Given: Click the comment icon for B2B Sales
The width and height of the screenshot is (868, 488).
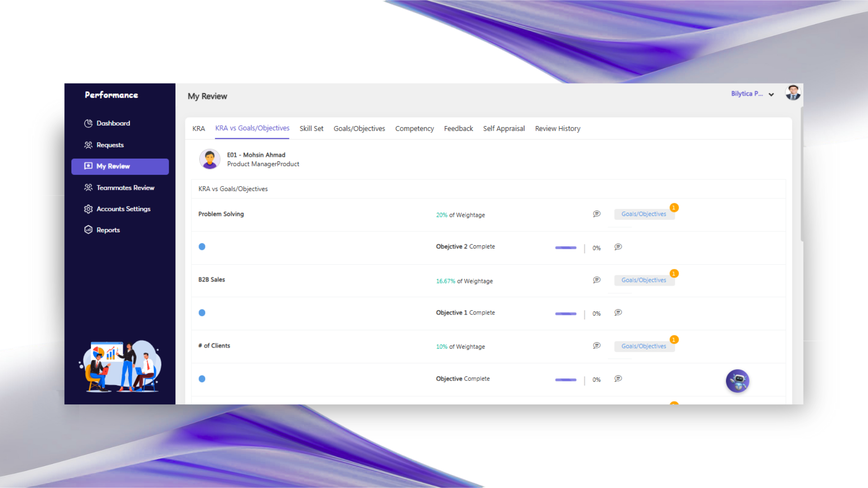Looking at the screenshot, I should pos(597,280).
